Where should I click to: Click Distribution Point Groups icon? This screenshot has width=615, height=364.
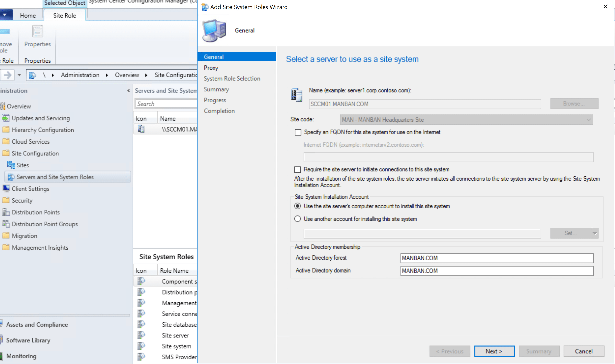[x=6, y=224]
